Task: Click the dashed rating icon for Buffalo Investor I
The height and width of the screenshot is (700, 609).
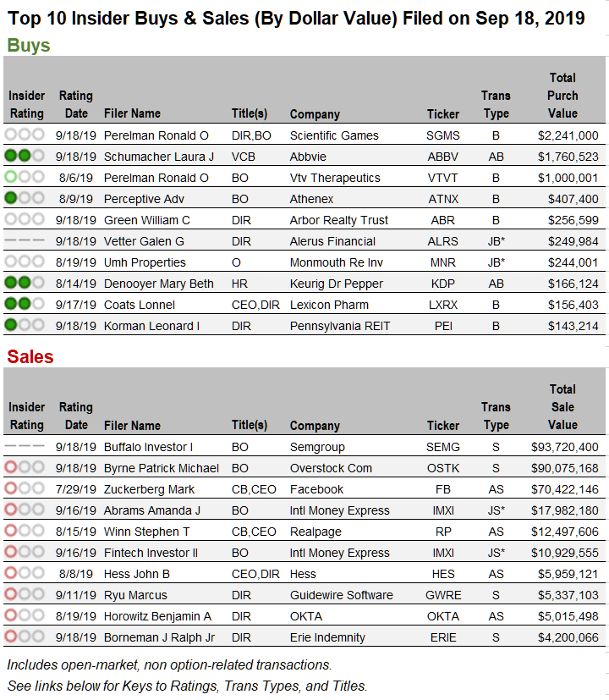Action: click(25, 446)
